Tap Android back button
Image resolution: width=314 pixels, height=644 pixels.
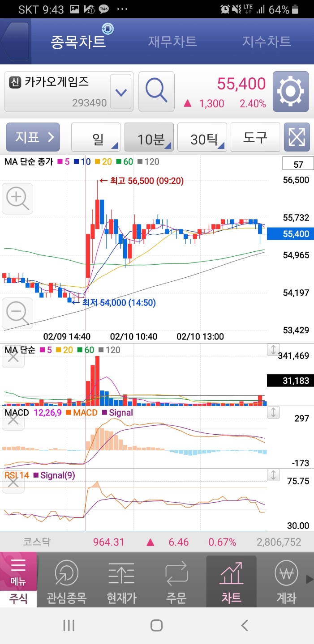[x=244, y=625]
